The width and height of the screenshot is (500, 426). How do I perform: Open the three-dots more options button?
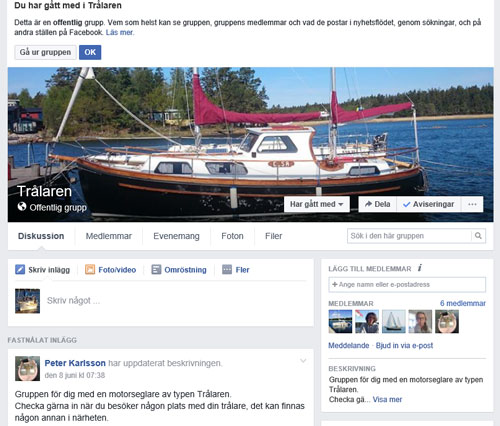point(472,204)
